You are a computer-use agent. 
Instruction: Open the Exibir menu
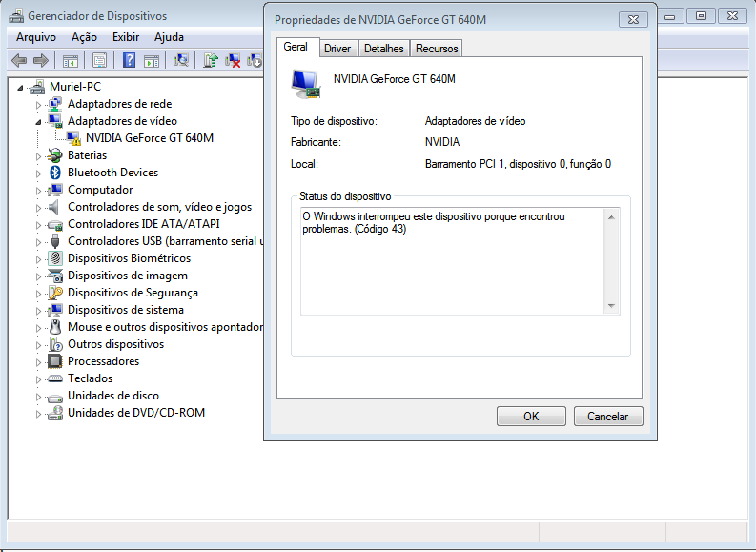(x=126, y=37)
